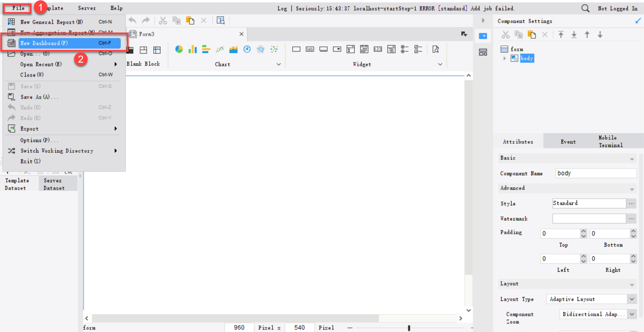Insert a radar chart
Image resolution: width=644 pixels, height=332 pixels.
coord(261,49)
